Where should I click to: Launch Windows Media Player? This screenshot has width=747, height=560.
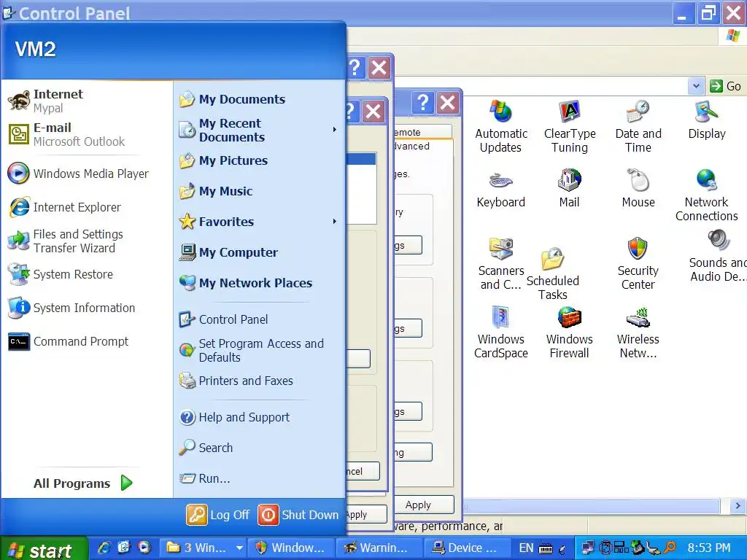pos(87,174)
